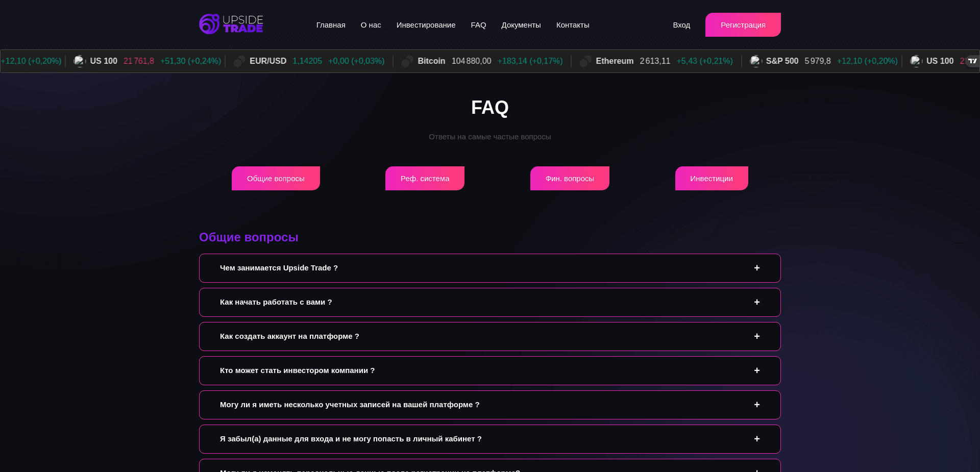The width and height of the screenshot is (980, 472).
Task: Open the "Документы" menu item
Action: tap(521, 25)
